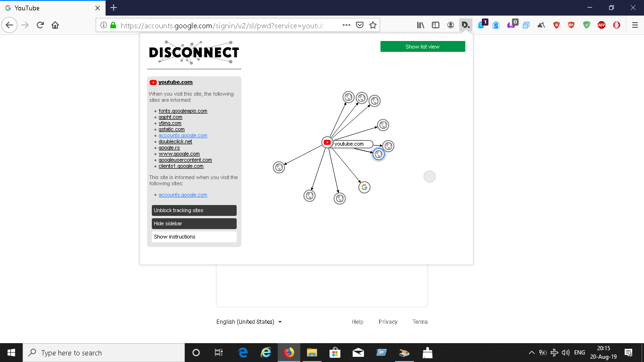Screen dimensions: 644x362
Task: Select the Google node in the graph
Action: tap(364, 187)
